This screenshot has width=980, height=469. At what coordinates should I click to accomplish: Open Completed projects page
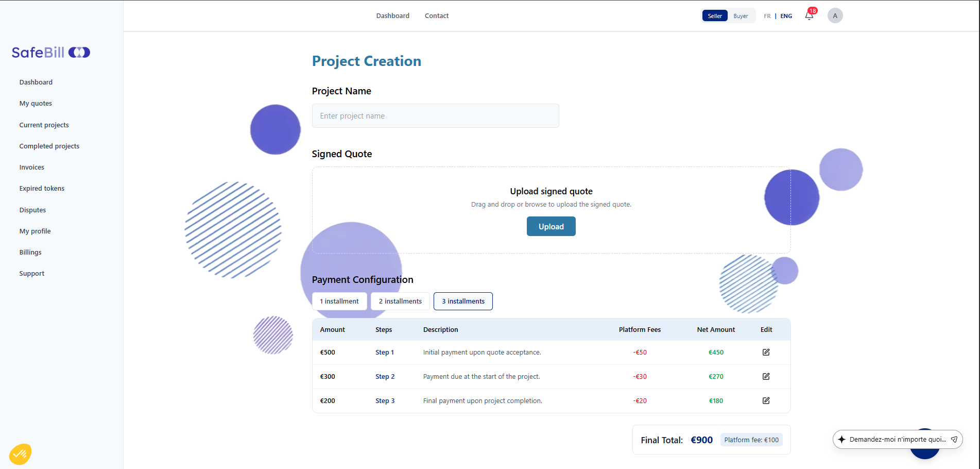(x=49, y=146)
